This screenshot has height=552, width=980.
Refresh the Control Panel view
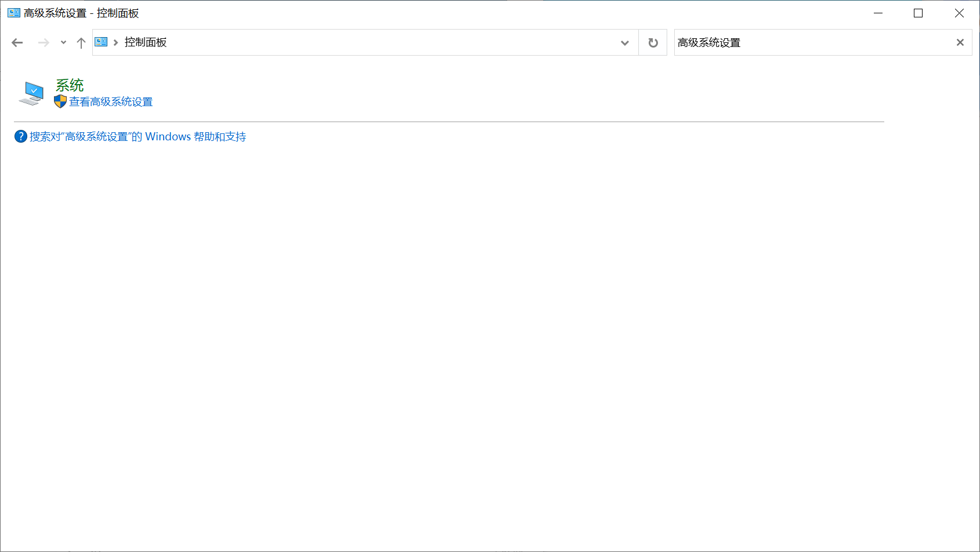coord(653,42)
